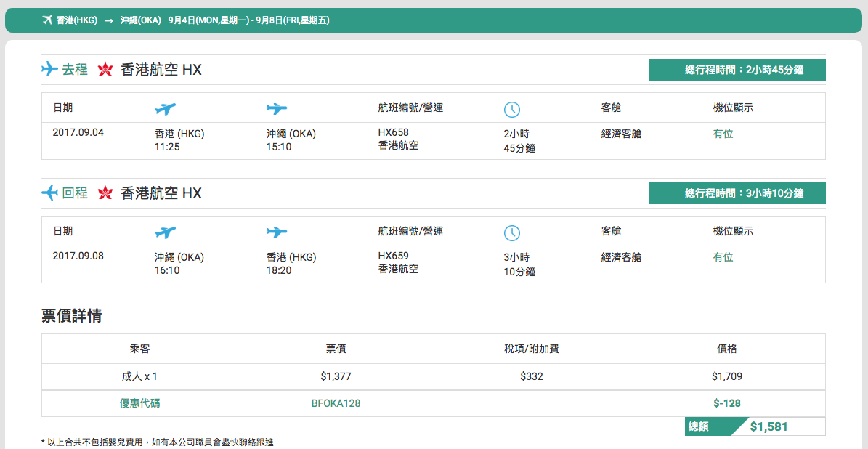Image resolution: width=868 pixels, height=449 pixels.
Task: Click the outbound date 2017.09.04
Action: (78, 132)
